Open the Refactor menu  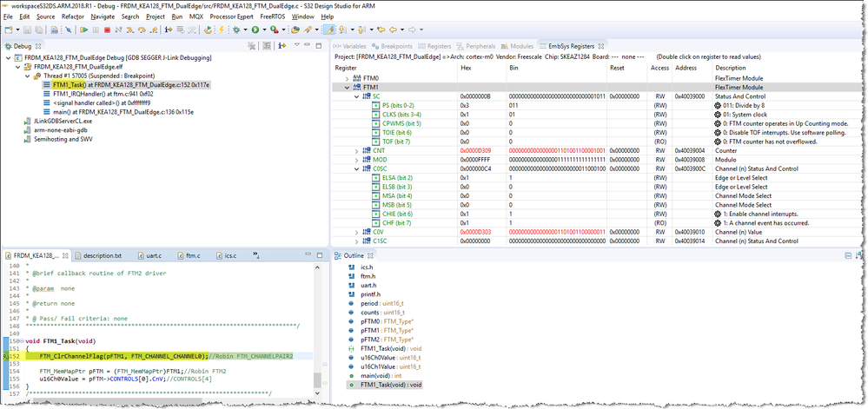pos(72,16)
